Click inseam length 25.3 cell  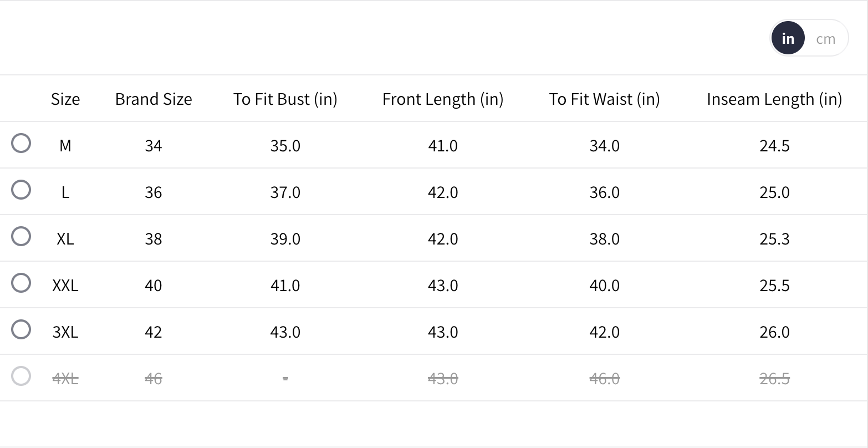pyautogui.click(x=774, y=239)
